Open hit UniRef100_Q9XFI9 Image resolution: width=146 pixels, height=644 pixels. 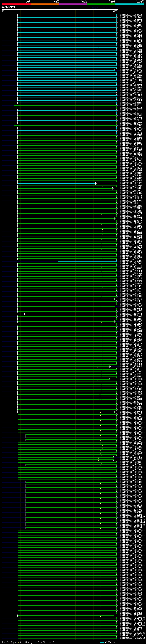click(x=131, y=27)
